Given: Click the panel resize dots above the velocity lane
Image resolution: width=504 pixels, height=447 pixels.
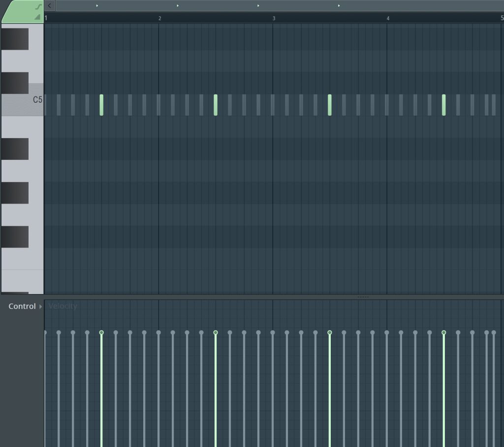Looking at the screenshot, I should click(x=364, y=297).
